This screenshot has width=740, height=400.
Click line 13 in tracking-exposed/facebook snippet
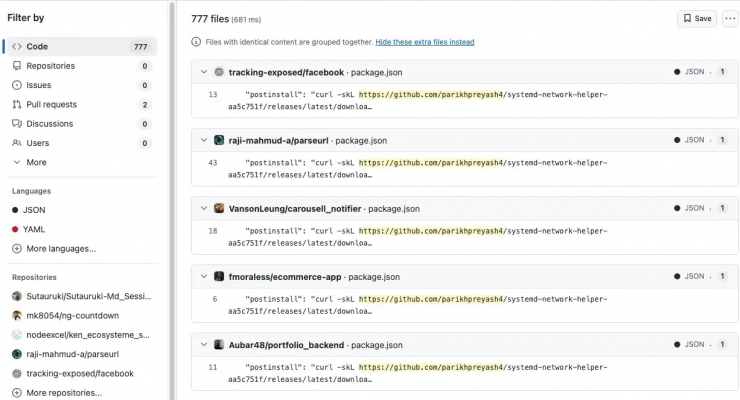213,94
